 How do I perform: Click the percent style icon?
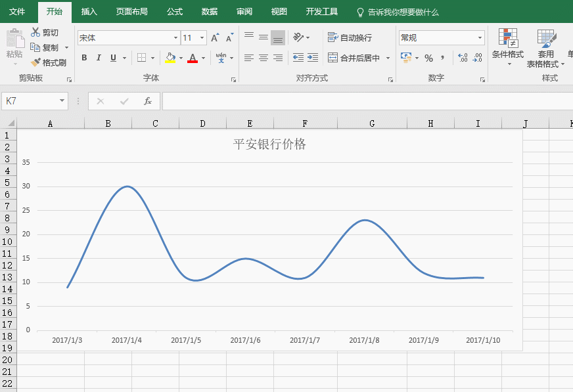428,58
